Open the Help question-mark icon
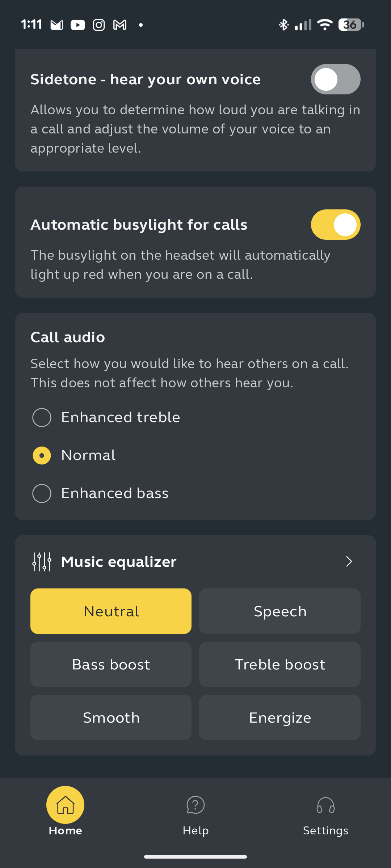This screenshot has height=868, width=391. tap(195, 805)
